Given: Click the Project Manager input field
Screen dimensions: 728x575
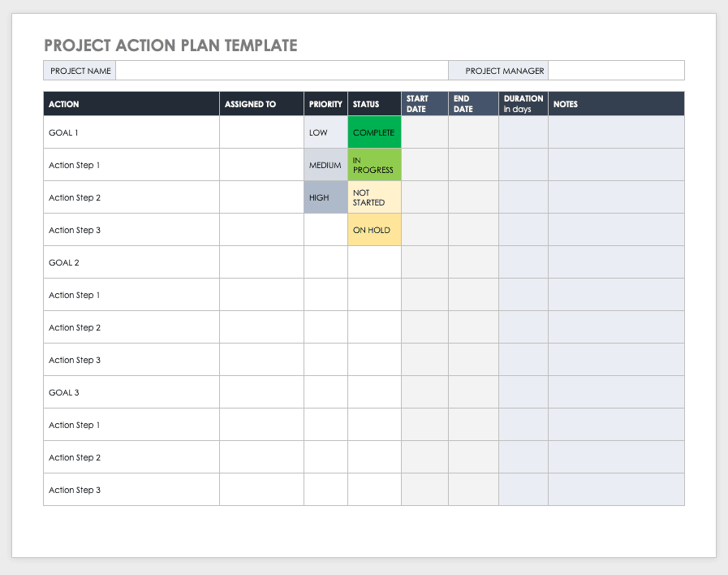Looking at the screenshot, I should [x=616, y=71].
